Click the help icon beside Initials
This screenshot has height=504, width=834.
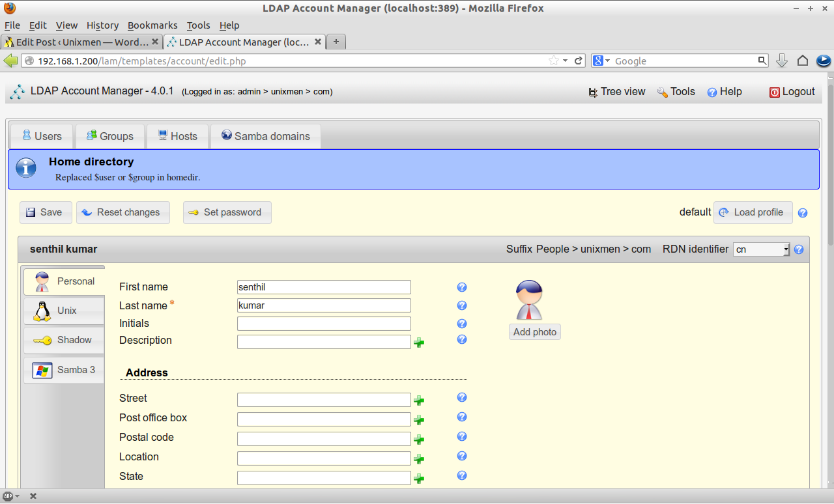(x=462, y=324)
